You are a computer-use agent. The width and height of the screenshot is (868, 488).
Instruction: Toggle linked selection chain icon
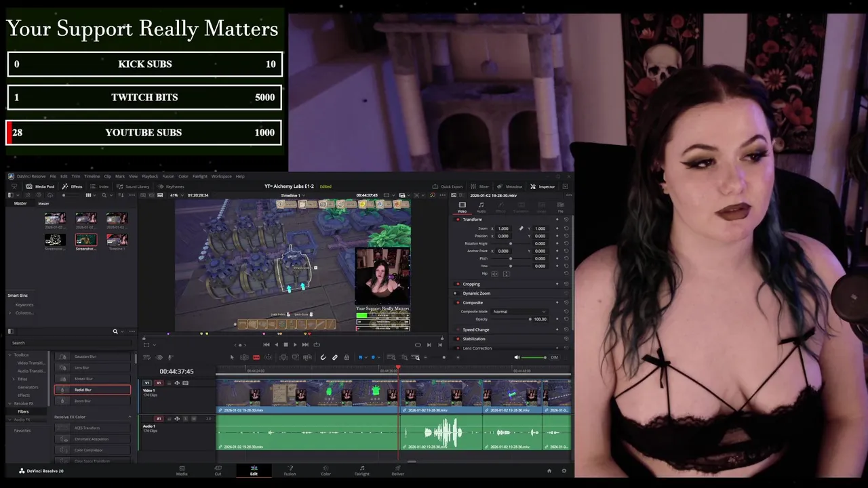(335, 357)
